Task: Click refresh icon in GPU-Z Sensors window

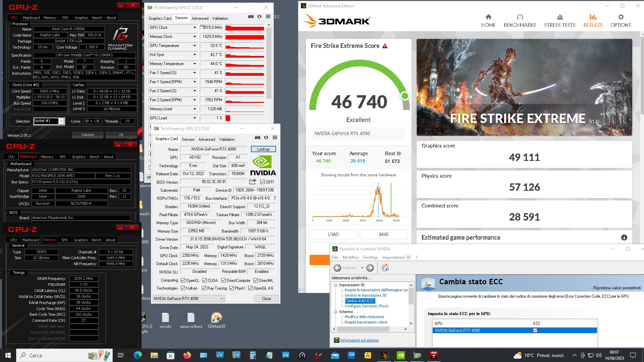Action: tap(259, 16)
